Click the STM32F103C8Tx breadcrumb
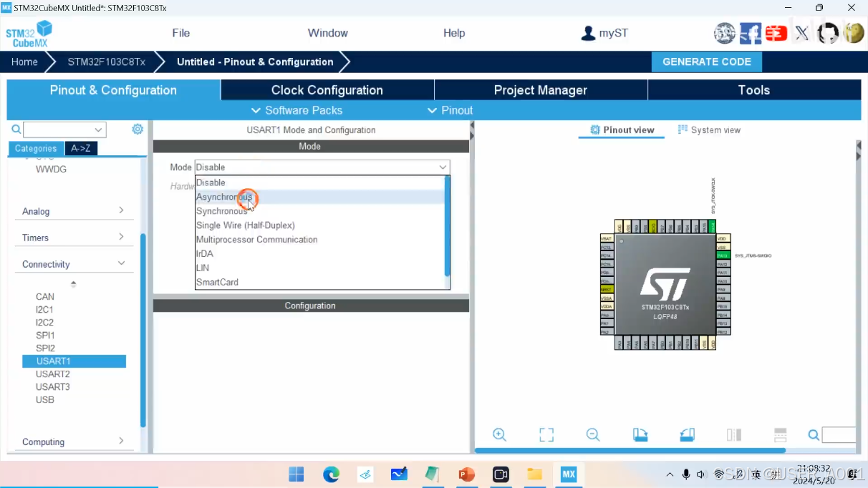The image size is (868, 488). [x=107, y=62]
